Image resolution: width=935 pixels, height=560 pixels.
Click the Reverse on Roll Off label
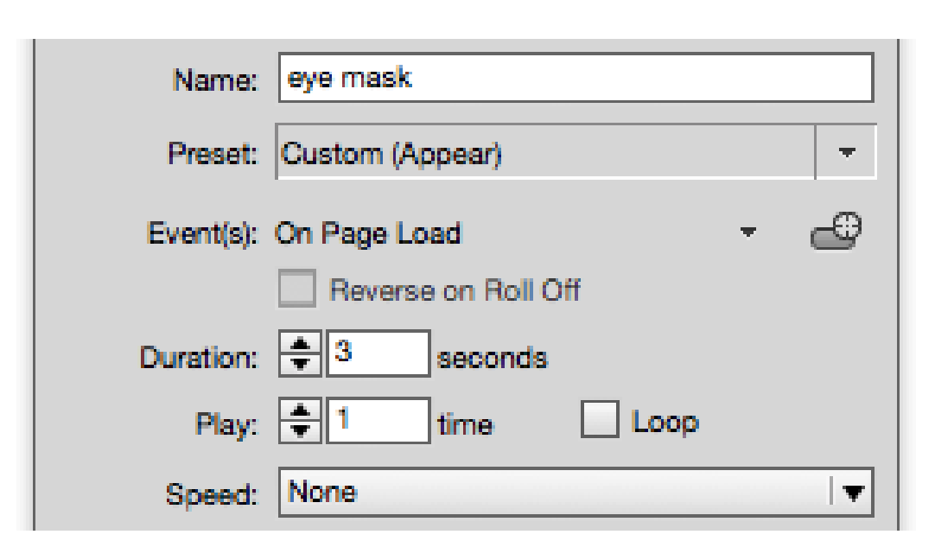tap(455, 291)
